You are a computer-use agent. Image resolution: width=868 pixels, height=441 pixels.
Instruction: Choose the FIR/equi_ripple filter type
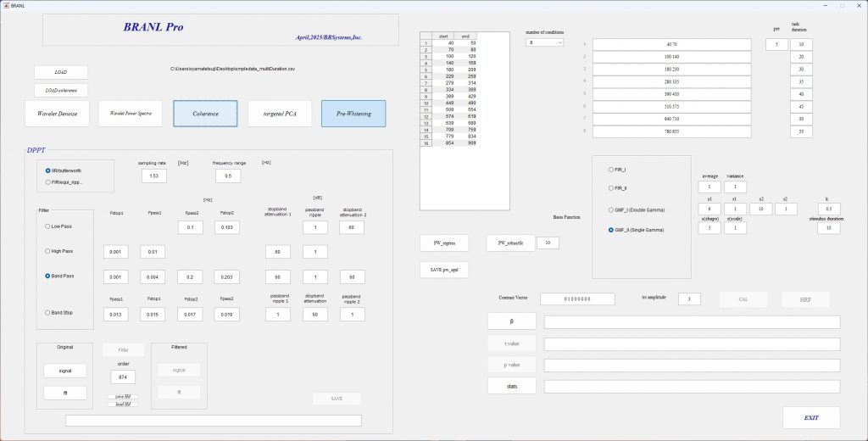coord(63,181)
